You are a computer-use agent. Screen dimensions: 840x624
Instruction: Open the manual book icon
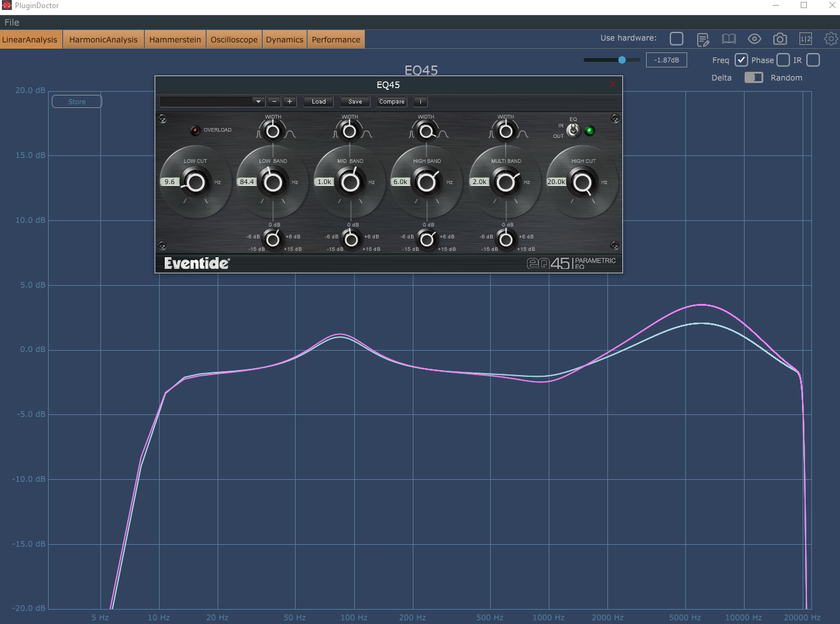click(729, 39)
